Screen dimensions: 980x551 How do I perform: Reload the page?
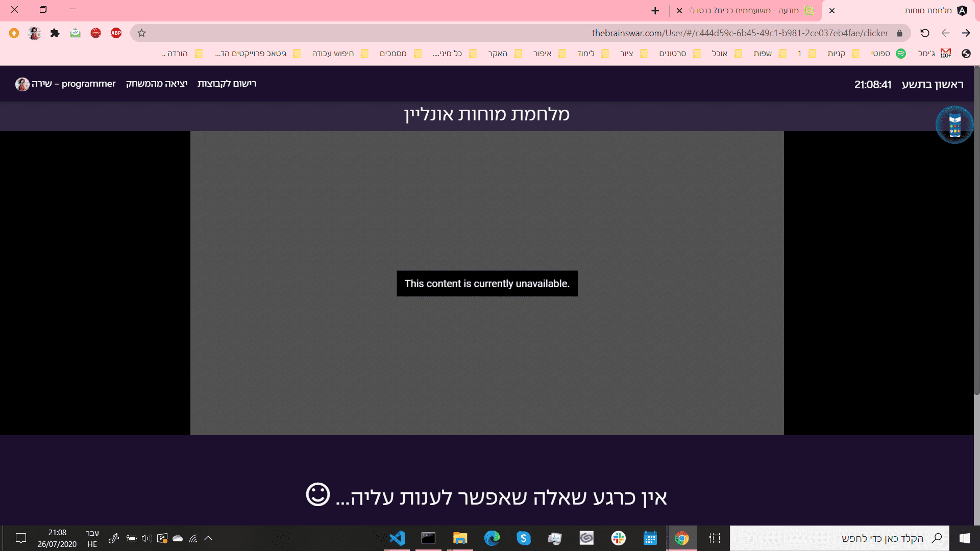pyautogui.click(x=924, y=33)
